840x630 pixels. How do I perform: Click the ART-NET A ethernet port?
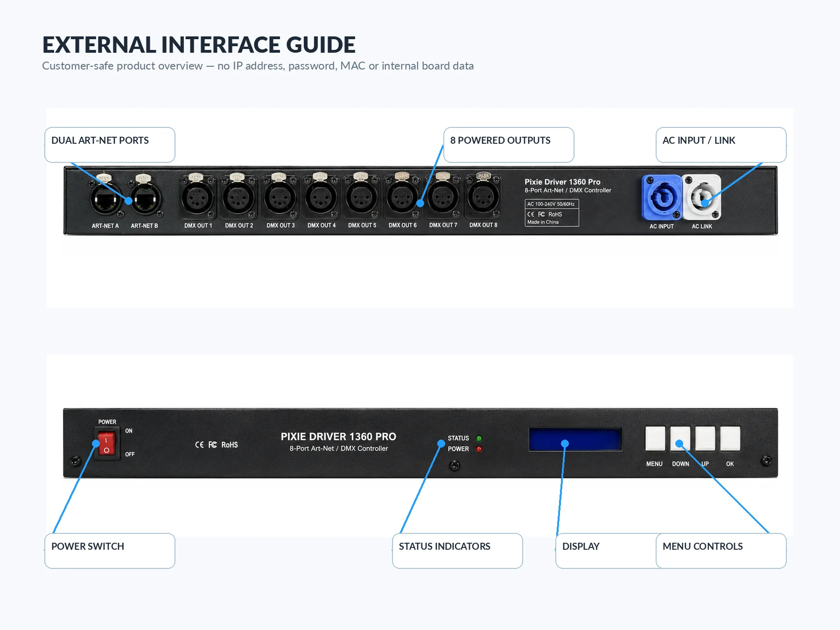pyautogui.click(x=105, y=198)
